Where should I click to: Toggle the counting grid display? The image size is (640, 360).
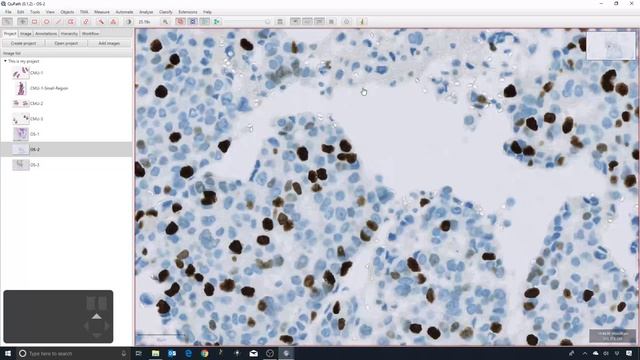[x=331, y=21]
